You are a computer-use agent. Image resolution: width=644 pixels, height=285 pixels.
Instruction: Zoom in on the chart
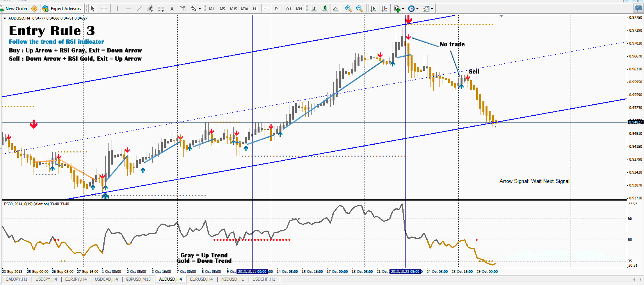click(349, 9)
